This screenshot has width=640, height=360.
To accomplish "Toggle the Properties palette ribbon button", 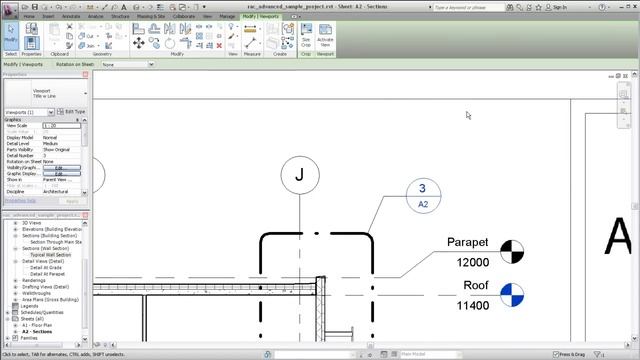I will pyautogui.click(x=31, y=43).
